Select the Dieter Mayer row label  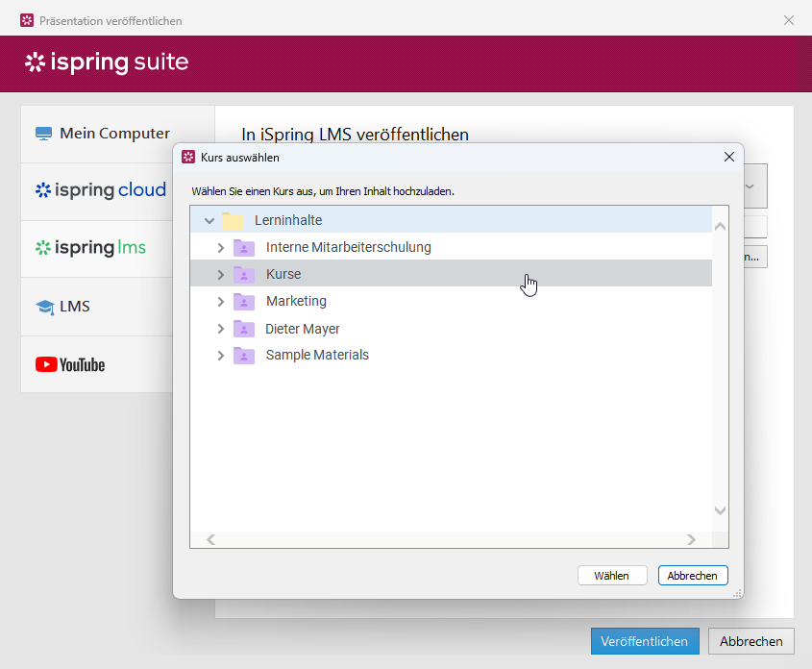tap(303, 329)
